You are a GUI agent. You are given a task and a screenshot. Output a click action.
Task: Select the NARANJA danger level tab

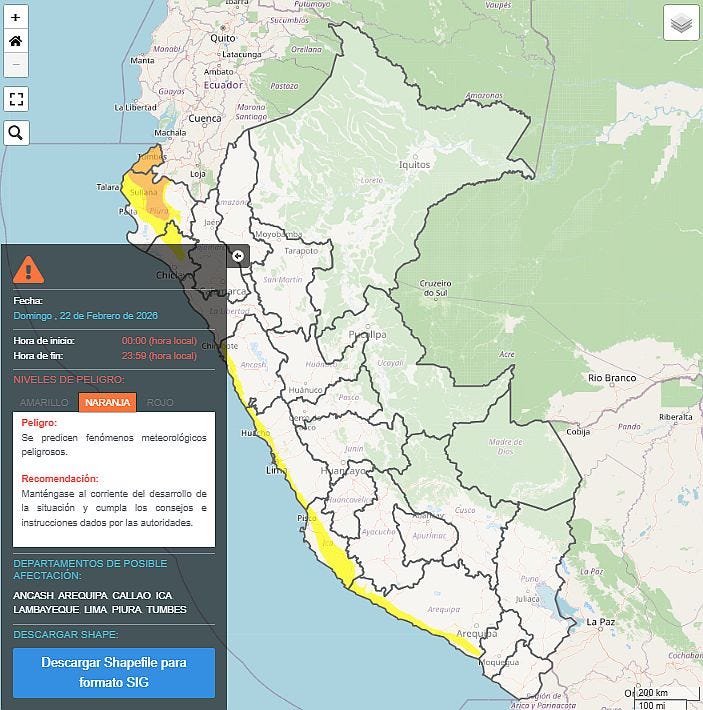pos(107,402)
